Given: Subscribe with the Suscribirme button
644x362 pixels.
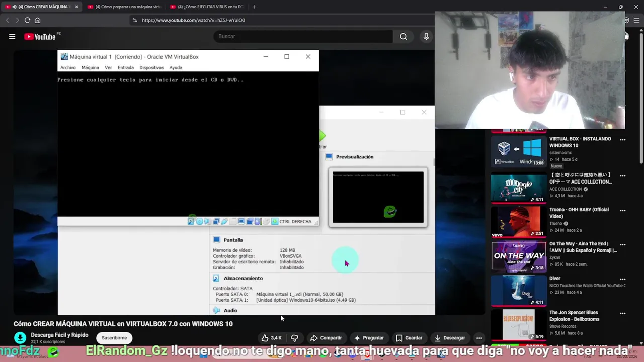Looking at the screenshot, I should (x=114, y=338).
